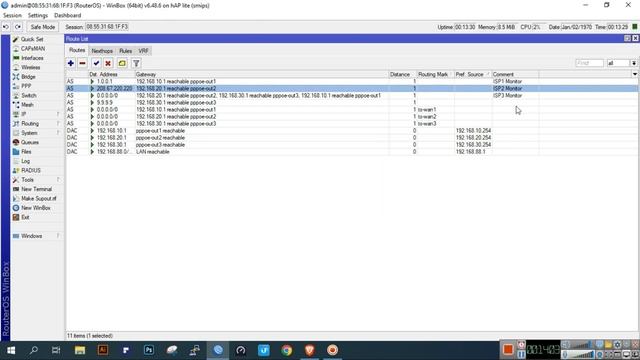Viewport: 640px width, 360px height.
Task: Click Exit in sidebar
Action: (x=25, y=218)
